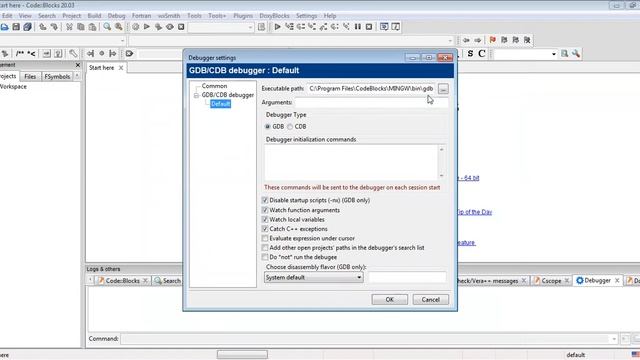Toggle Watch local variables checkbox
Image resolution: width=640 pixels, height=360 pixels.
265,220
